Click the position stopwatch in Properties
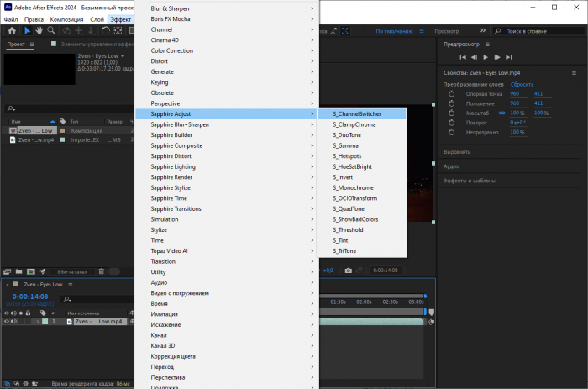The height and width of the screenshot is (389, 588). tap(451, 103)
